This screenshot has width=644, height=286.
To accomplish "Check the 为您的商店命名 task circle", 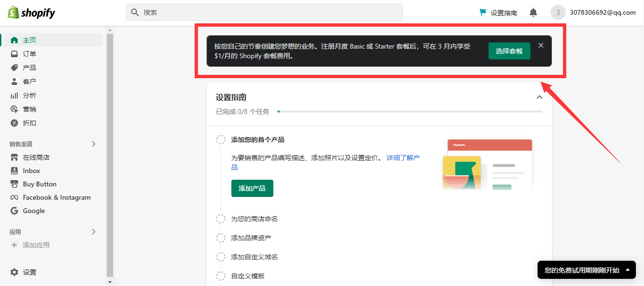I will 221,218.
